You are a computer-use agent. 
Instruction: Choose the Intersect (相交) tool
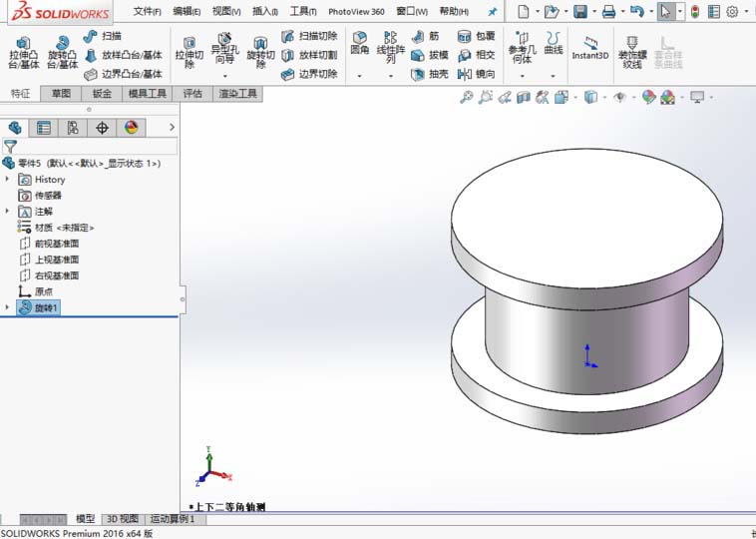(x=476, y=55)
